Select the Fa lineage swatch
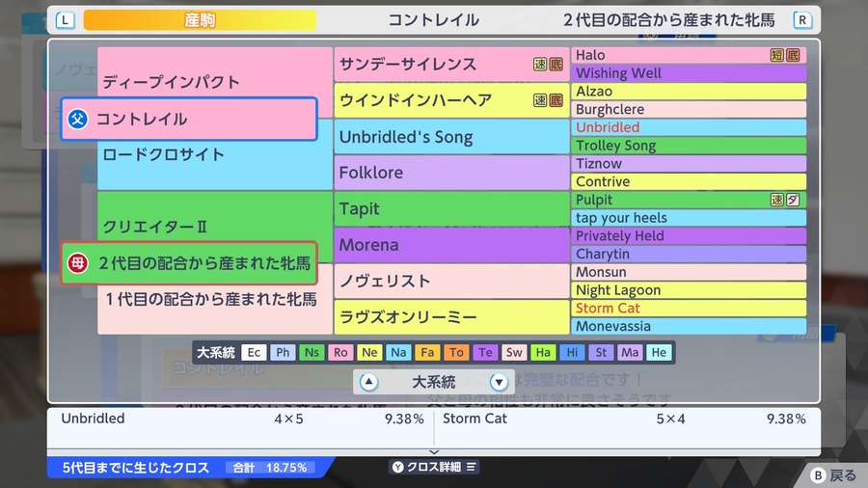Screen dimensions: 868x488 coord(427,352)
